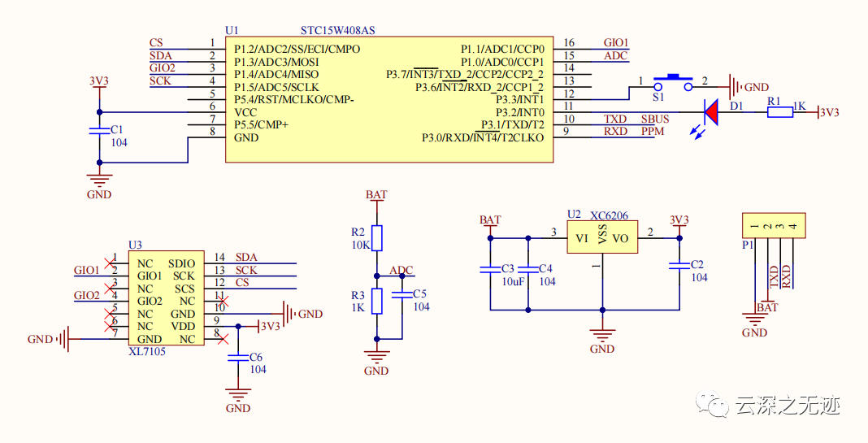Click pin name P3.0/RXD/INT4/T2CLKO
868x443 pixels.
pyautogui.click(x=484, y=138)
